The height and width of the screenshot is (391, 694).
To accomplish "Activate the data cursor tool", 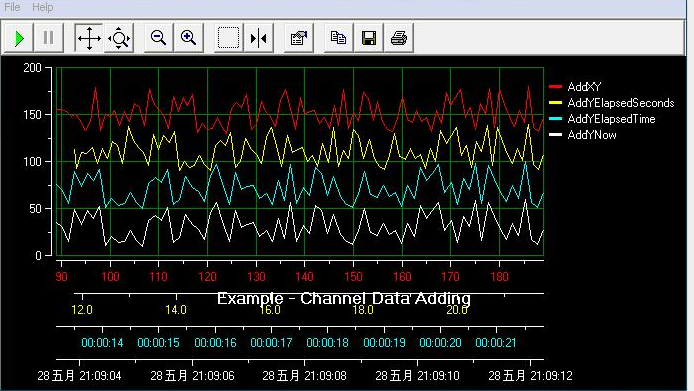I will click(x=259, y=38).
